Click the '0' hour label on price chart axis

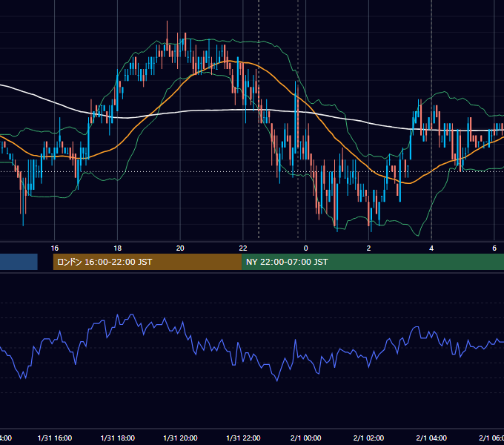[x=305, y=248]
